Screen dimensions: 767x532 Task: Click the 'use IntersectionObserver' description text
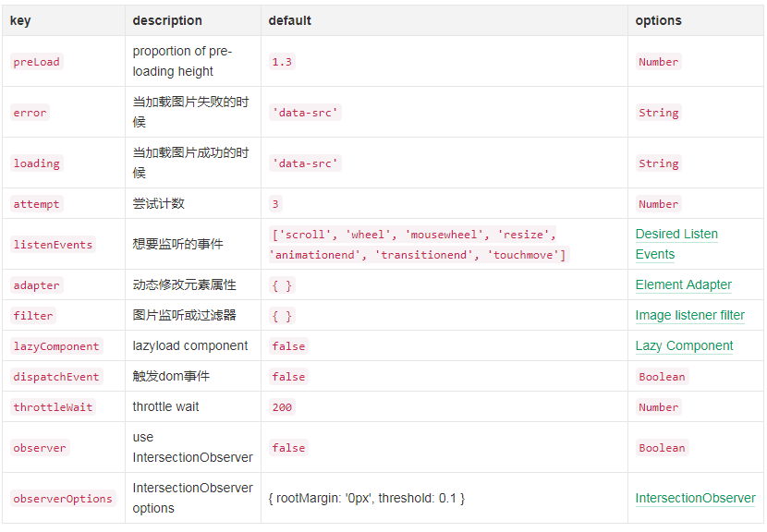pos(192,447)
